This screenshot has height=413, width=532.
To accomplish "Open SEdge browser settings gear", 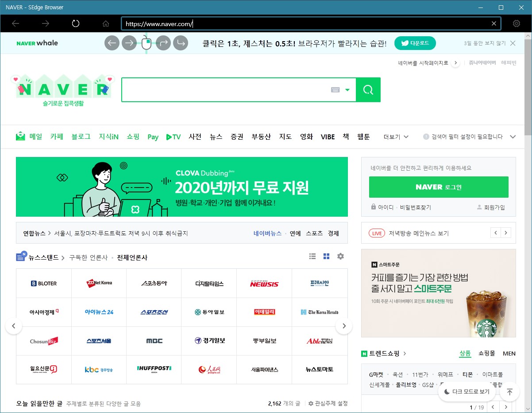I will [517, 23].
